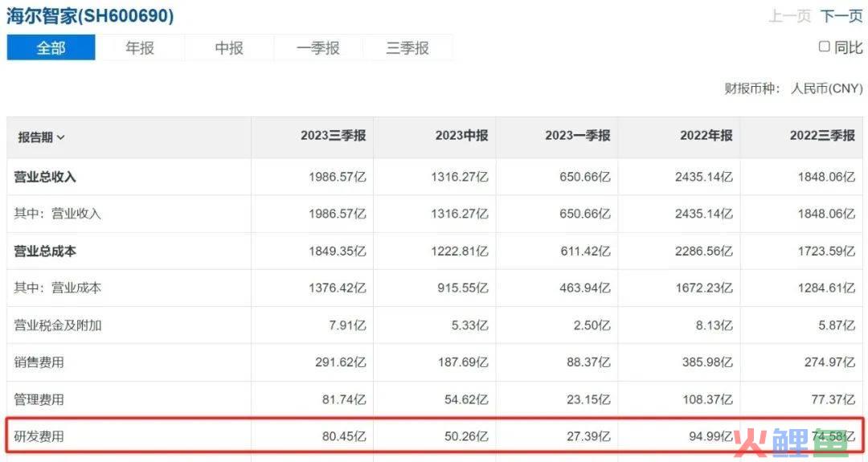Viewport: 868px width, 462px height.
Task: Click the 1284.61亿 cell
Action: [x=826, y=288]
